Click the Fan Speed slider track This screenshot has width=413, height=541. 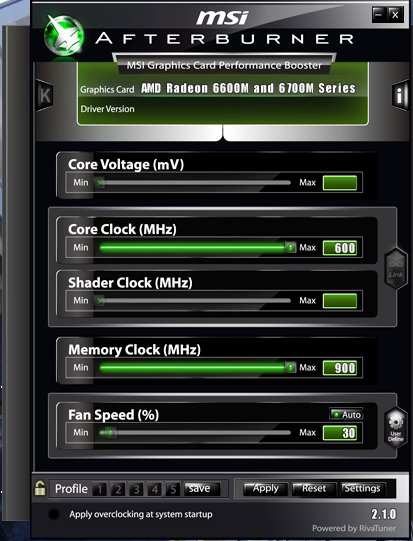pos(195,433)
